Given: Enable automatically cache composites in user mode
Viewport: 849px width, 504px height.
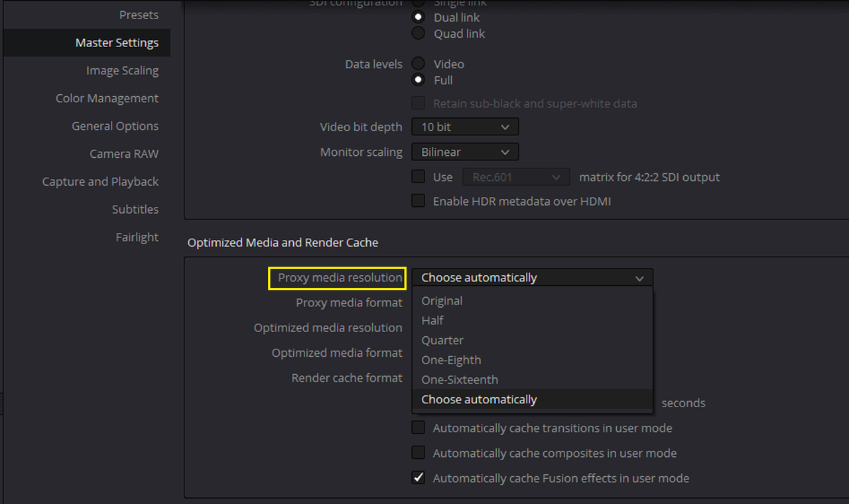Looking at the screenshot, I should pos(419,453).
